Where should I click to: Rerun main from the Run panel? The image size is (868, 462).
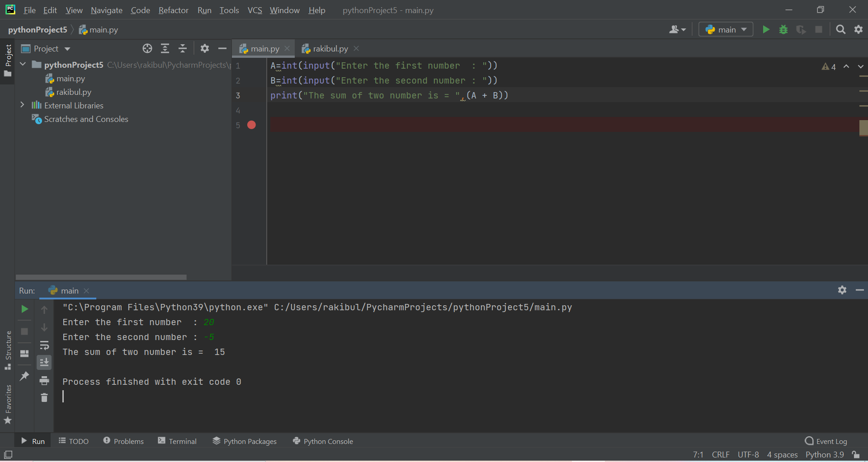click(x=24, y=309)
